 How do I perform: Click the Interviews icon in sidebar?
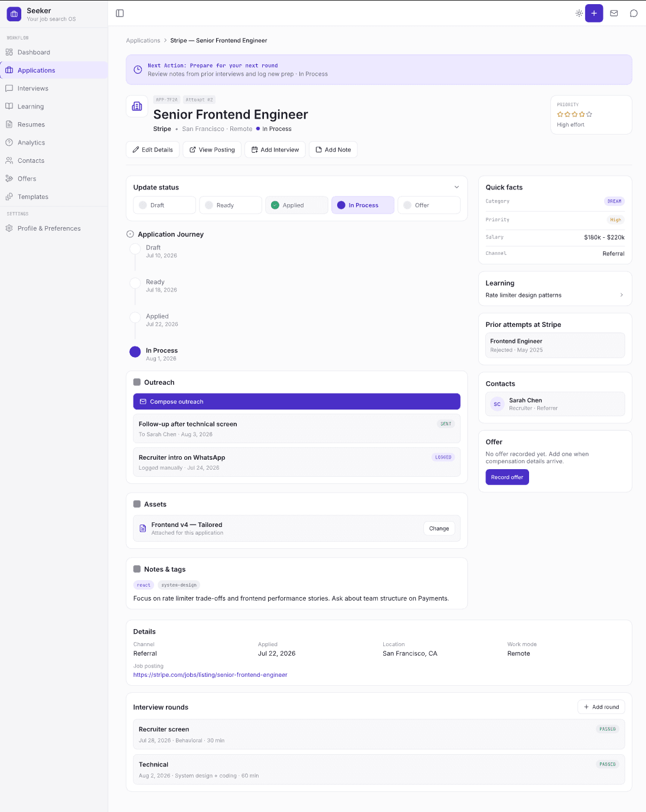[9, 89]
